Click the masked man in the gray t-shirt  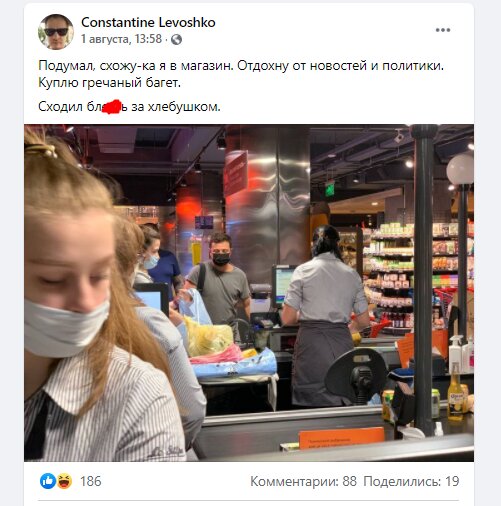(220, 284)
